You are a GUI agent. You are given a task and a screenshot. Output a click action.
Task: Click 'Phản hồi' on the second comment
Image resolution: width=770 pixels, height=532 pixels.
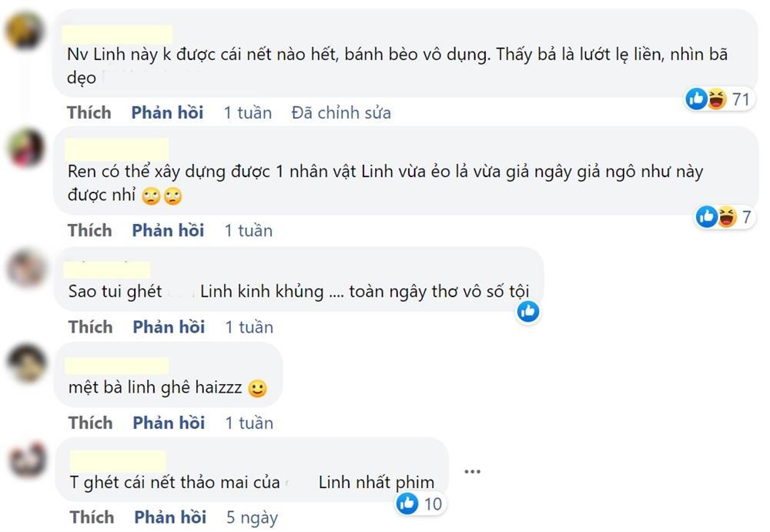[167, 230]
